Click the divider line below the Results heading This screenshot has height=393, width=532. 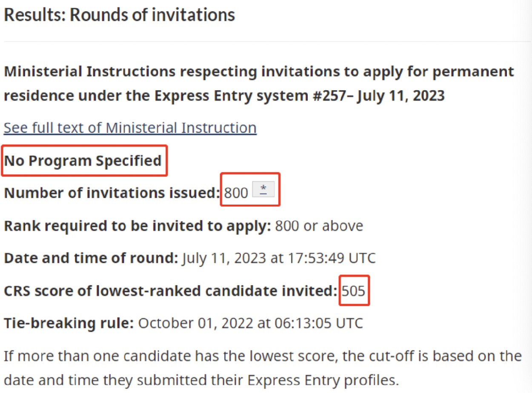(266, 42)
